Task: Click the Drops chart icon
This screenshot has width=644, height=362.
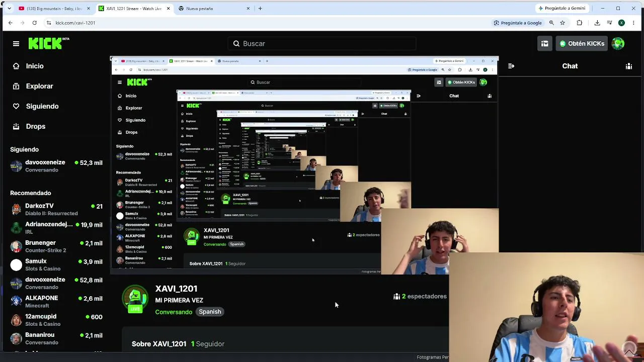Action: (x=16, y=126)
